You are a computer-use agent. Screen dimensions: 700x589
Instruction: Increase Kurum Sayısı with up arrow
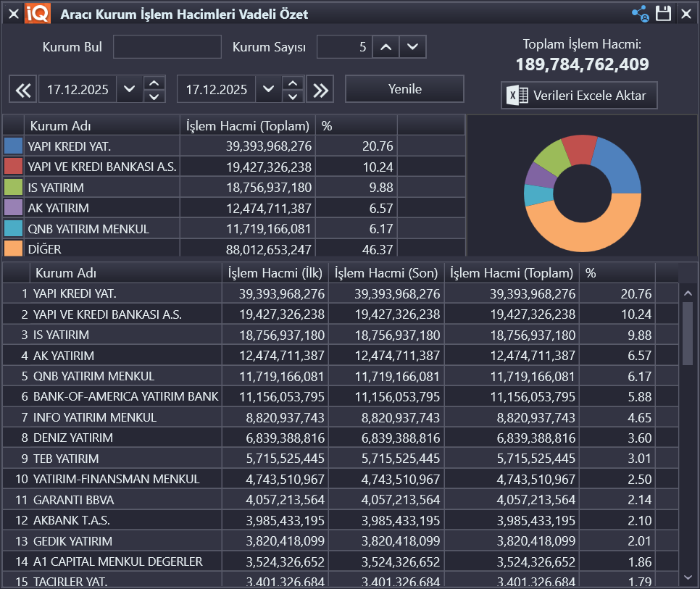click(386, 48)
